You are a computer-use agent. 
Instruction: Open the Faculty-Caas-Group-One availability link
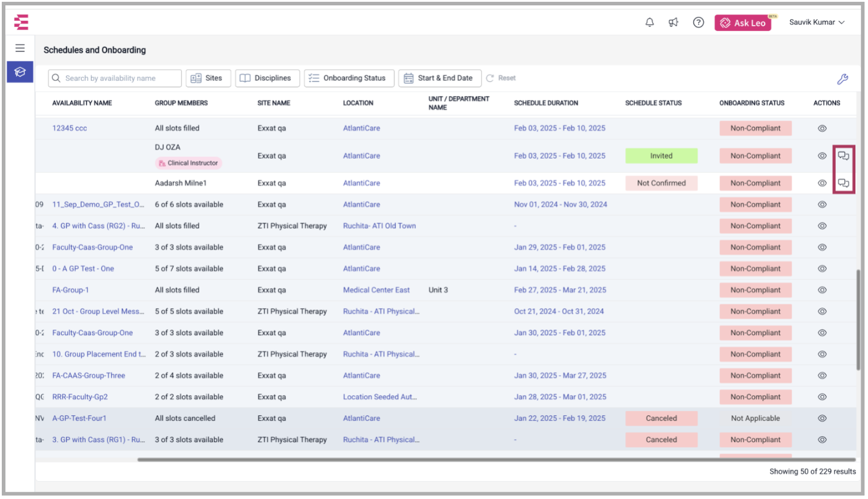point(93,248)
